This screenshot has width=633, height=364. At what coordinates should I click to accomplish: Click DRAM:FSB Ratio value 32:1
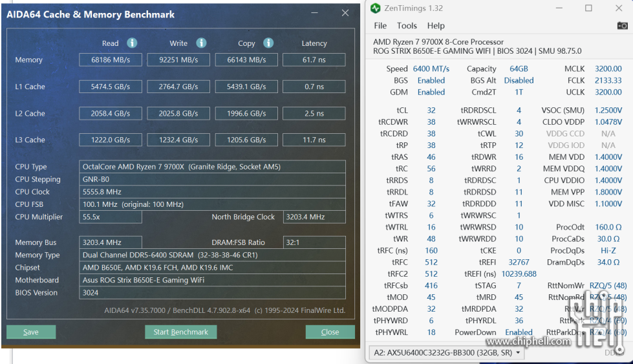pyautogui.click(x=314, y=242)
